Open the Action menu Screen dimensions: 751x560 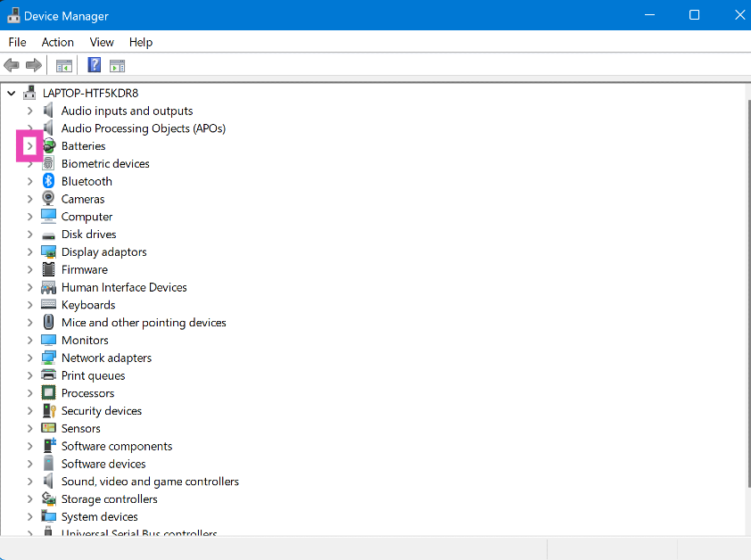[x=58, y=42]
